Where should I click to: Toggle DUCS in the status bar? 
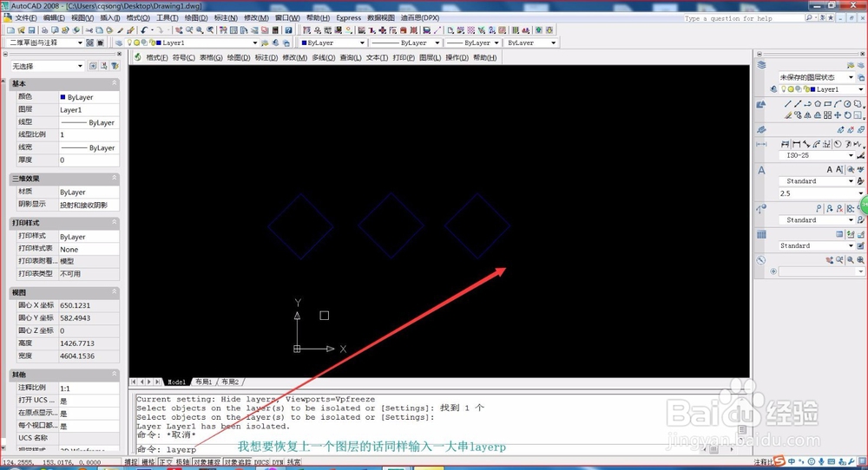261,461
